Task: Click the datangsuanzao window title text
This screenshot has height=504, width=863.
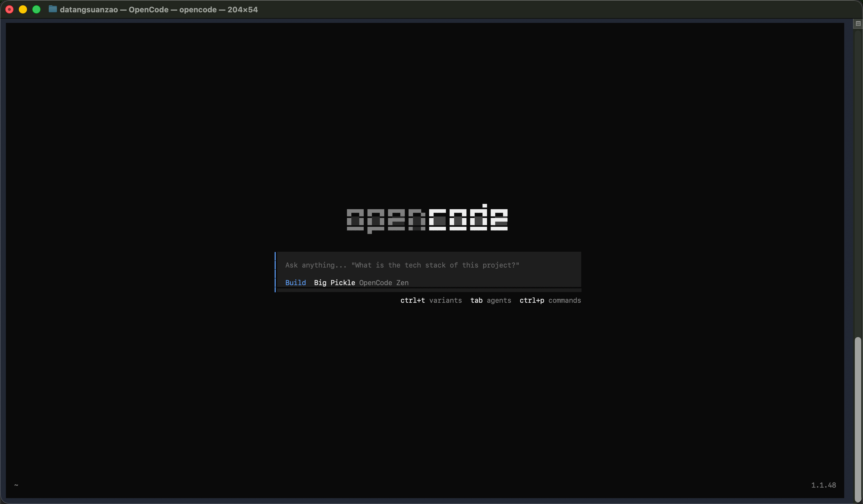Action: tap(89, 10)
